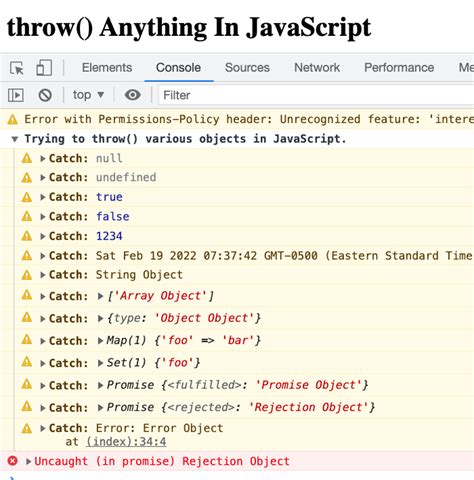Expand the ['Array Object'] value arrow

point(100,296)
